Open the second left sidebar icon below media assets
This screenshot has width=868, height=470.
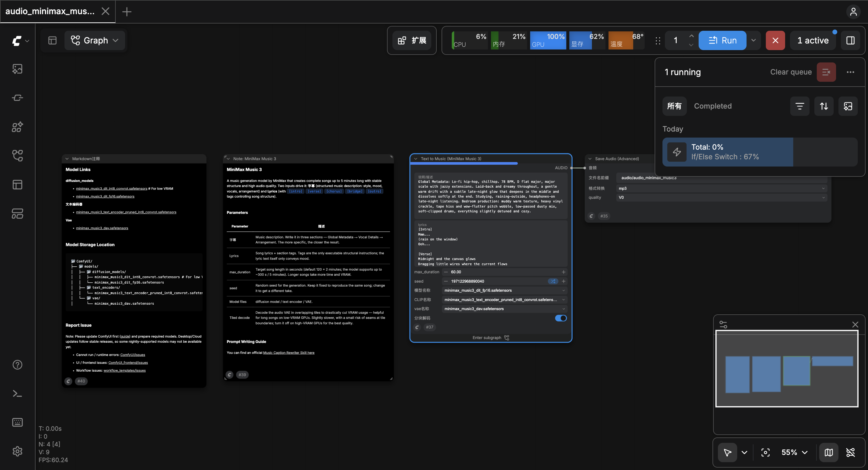(17, 98)
